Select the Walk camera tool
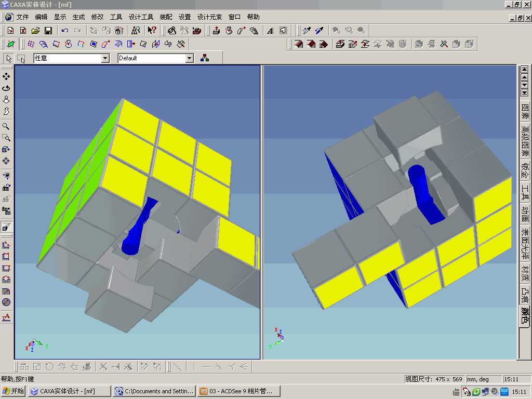Image resolution: width=532 pixels, height=399 pixels. click(6, 111)
